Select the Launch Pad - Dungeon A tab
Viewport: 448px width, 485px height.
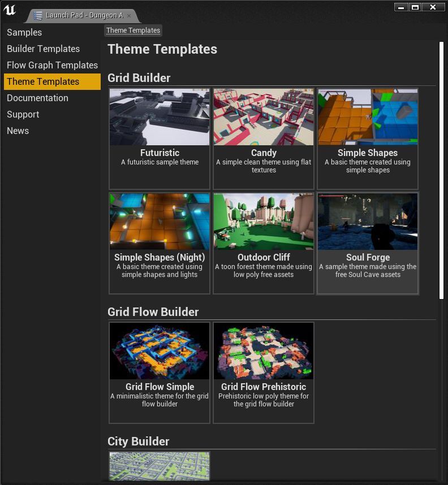coord(83,15)
